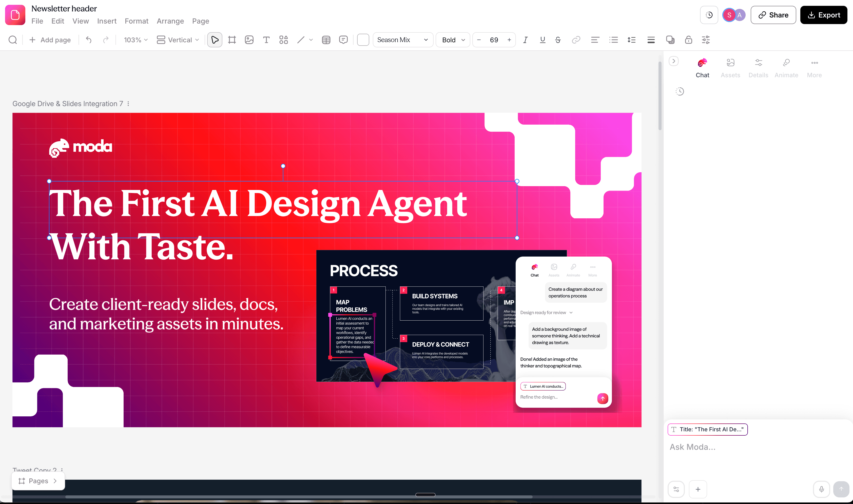Insert a table from the toolbar

click(x=326, y=40)
